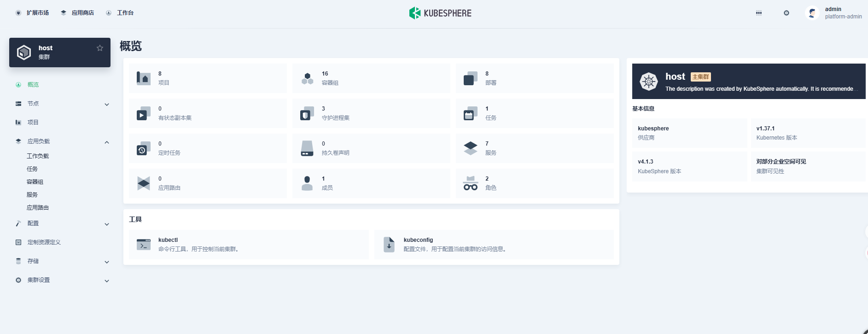868x334 pixels.
Task: Click the Kubernetes helm wheel icon
Action: [649, 82]
